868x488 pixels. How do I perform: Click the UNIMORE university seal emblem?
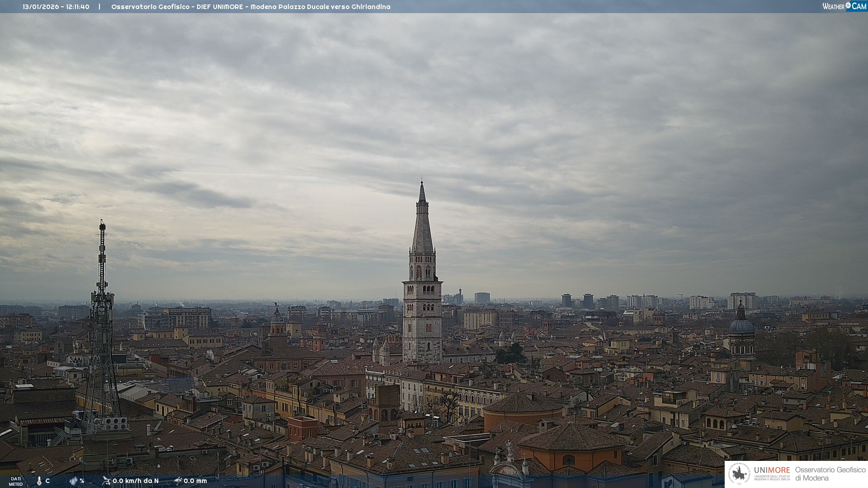coord(740,474)
